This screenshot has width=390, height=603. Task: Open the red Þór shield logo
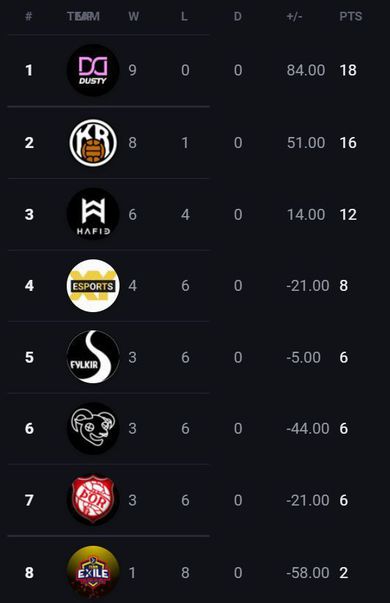pyautogui.click(x=93, y=500)
